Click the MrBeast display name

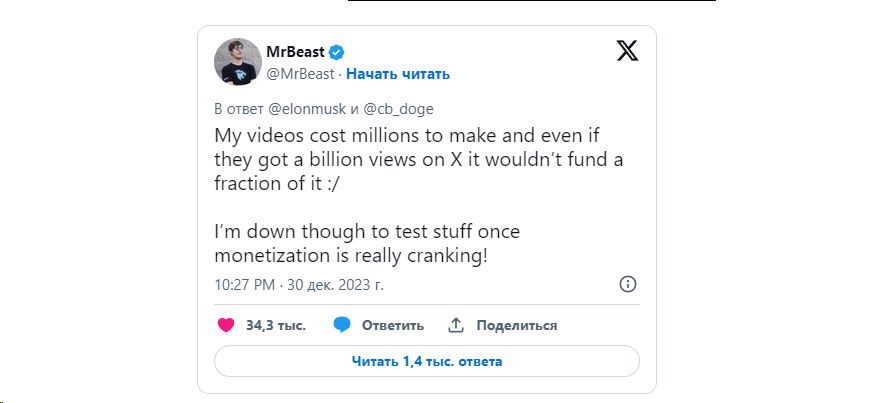295,52
